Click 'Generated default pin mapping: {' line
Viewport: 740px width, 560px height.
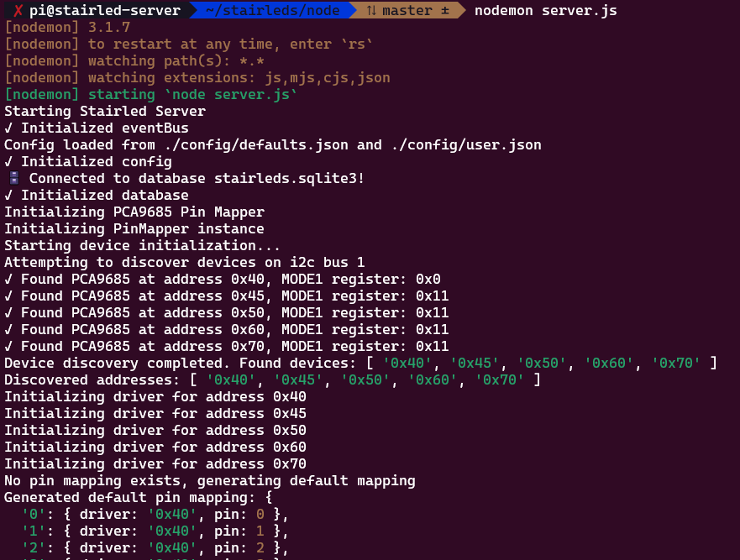tap(139, 498)
